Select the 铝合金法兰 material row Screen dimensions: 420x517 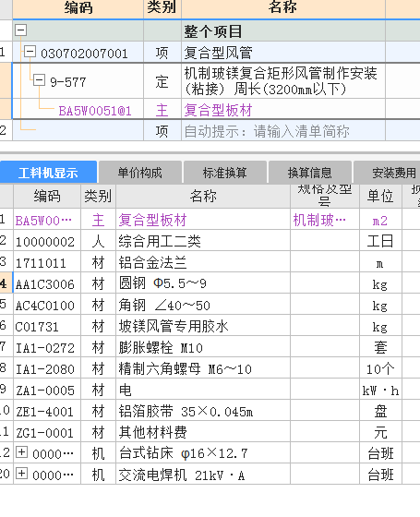point(203,262)
